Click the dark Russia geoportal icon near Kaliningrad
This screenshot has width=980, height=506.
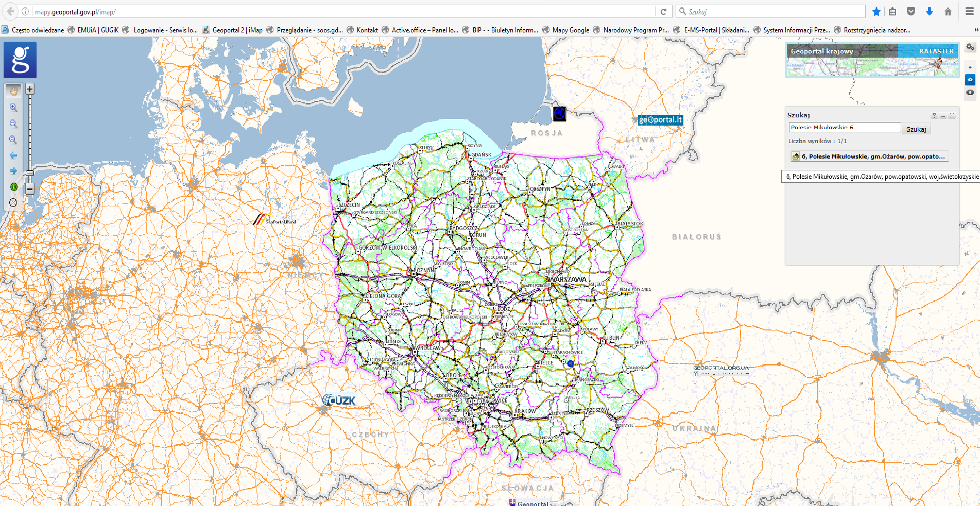[560, 114]
